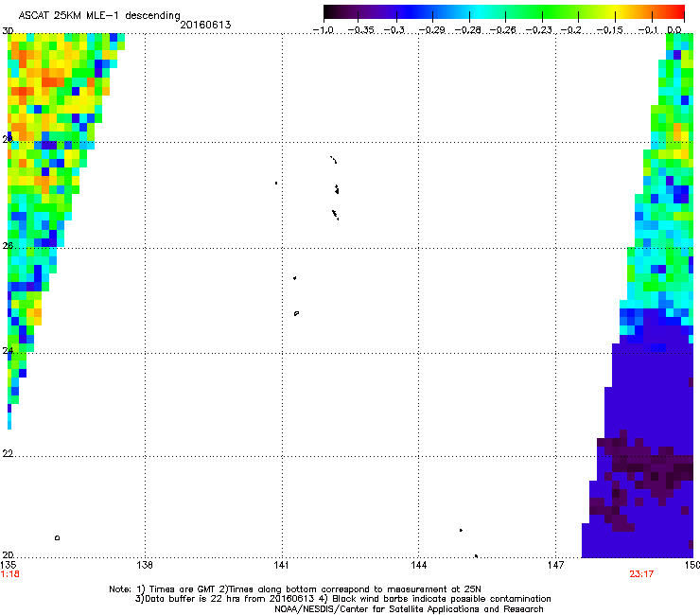This screenshot has height=615, width=700.
Task: Click the longitude axis label "135"
Action: point(9,565)
